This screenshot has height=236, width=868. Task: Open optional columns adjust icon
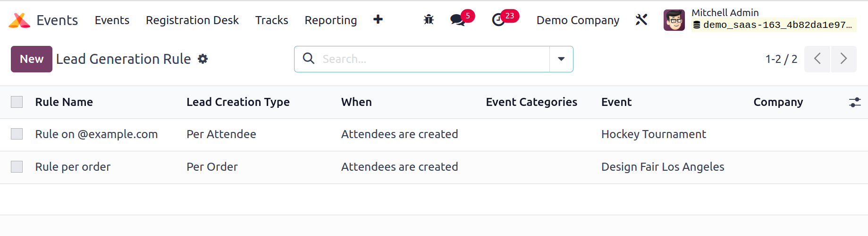[855, 102]
